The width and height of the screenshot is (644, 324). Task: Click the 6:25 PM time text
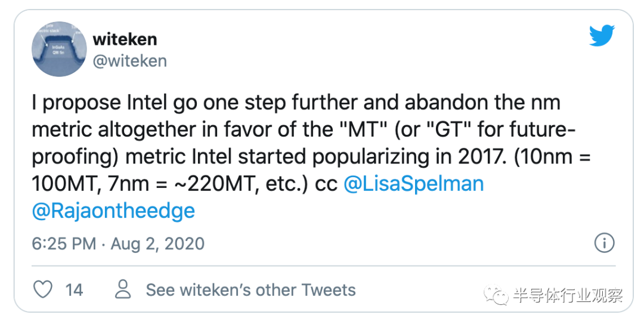click(x=64, y=243)
